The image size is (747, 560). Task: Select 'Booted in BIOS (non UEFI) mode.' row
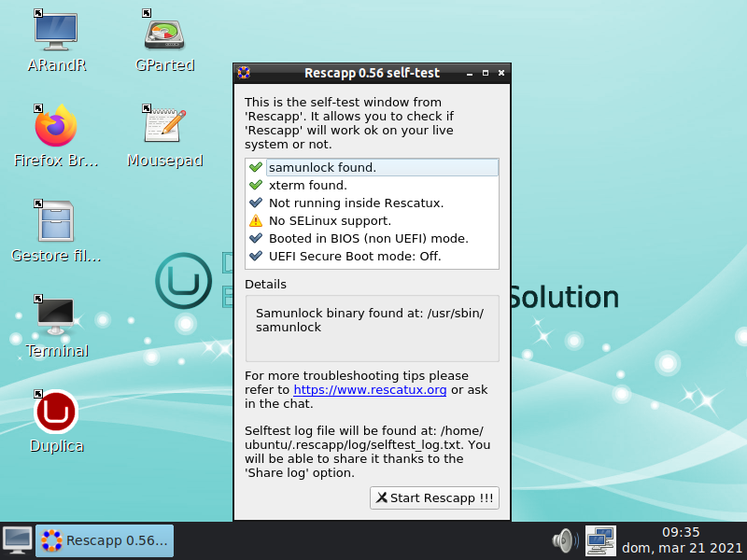coord(368,238)
